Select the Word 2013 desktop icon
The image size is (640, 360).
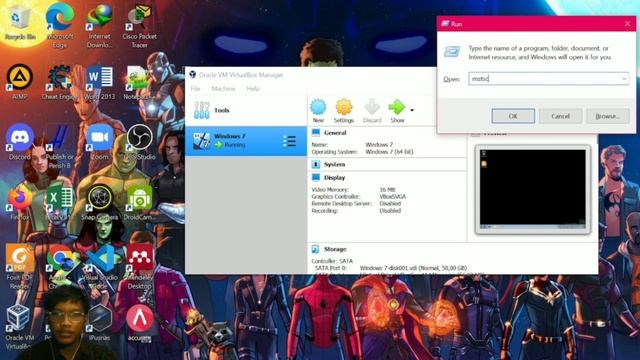click(99, 82)
